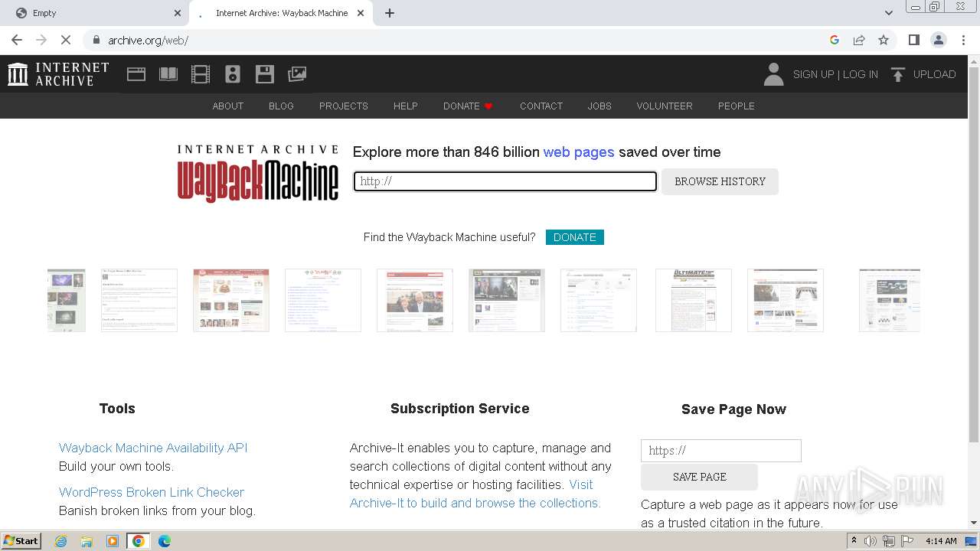This screenshot has height=551, width=980.
Task: Open the ABOUT menu item
Action: [x=228, y=106]
